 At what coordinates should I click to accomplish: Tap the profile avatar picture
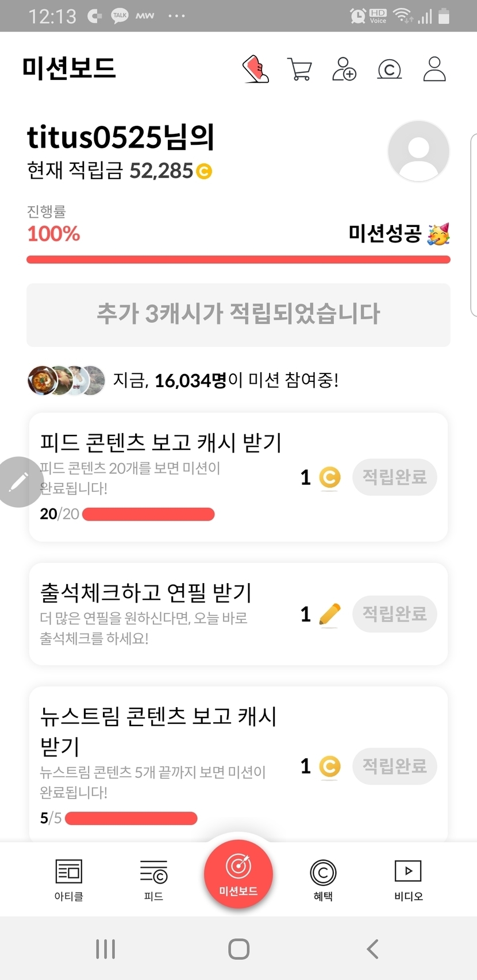(x=418, y=151)
